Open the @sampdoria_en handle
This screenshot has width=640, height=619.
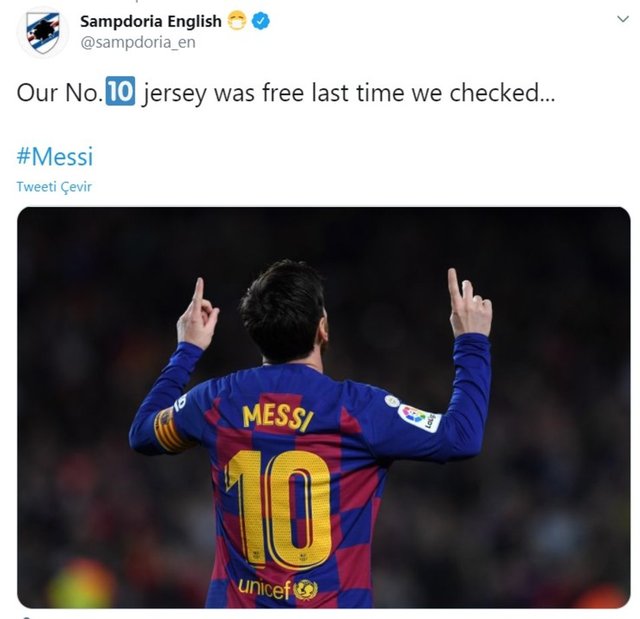pyautogui.click(x=138, y=42)
